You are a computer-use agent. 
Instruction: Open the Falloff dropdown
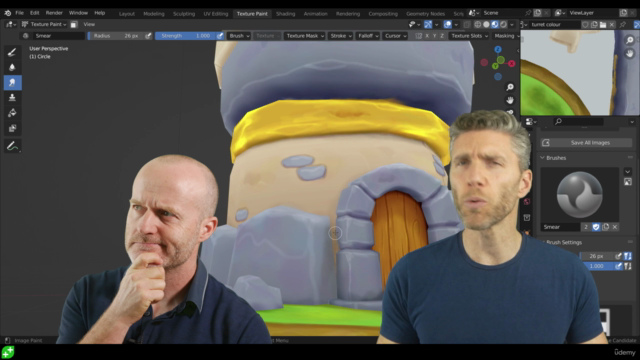click(x=368, y=36)
